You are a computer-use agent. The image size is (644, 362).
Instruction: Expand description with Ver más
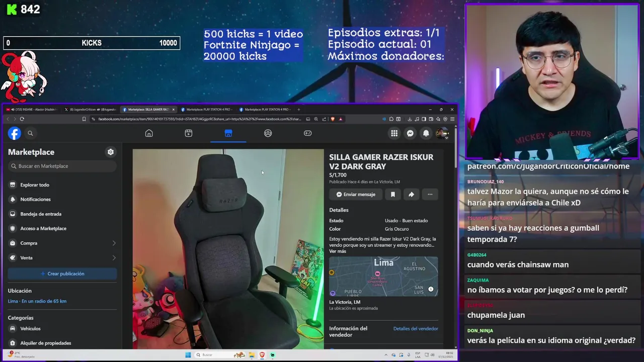338,251
